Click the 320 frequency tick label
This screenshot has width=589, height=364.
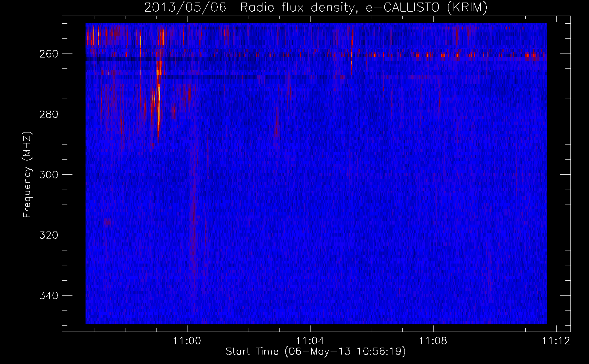(48, 235)
